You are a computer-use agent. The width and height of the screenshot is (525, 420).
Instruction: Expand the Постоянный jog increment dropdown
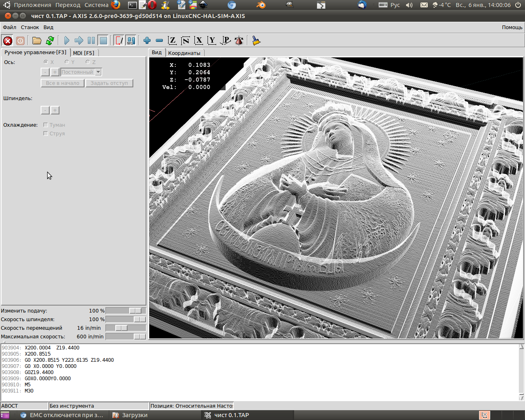(98, 72)
